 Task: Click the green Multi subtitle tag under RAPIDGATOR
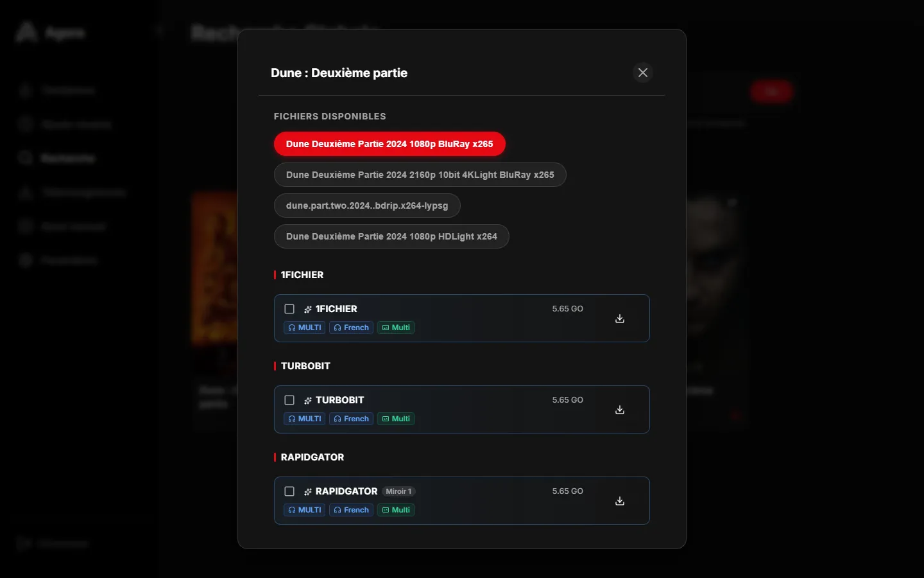click(396, 510)
